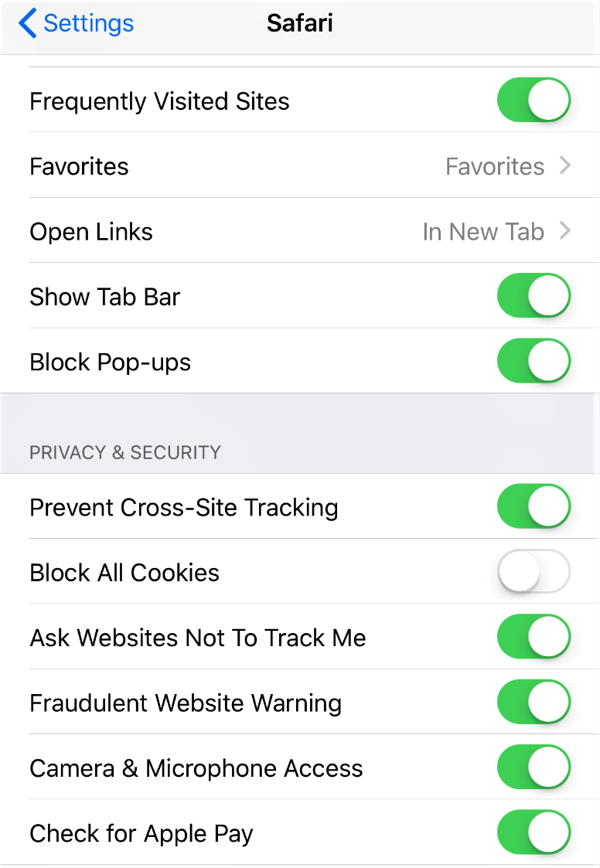This screenshot has width=600, height=868.
Task: Switch off Fraudulent Website Warning
Action: (x=534, y=703)
